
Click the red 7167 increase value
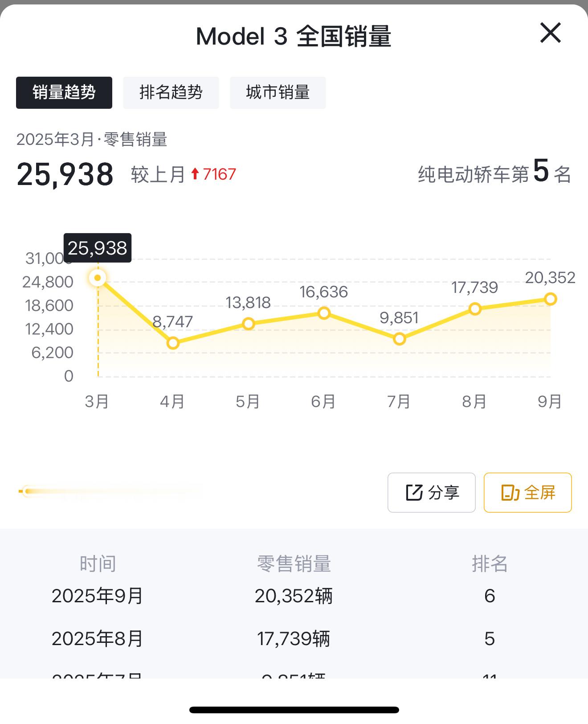[x=219, y=174]
